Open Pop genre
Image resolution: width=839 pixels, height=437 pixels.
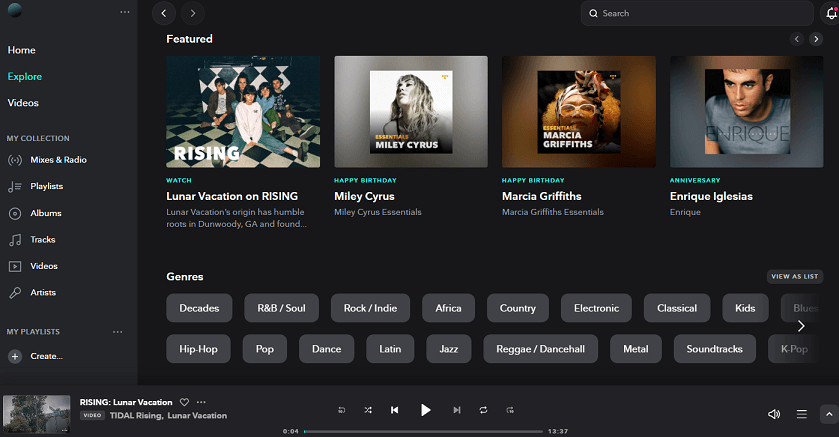point(265,349)
